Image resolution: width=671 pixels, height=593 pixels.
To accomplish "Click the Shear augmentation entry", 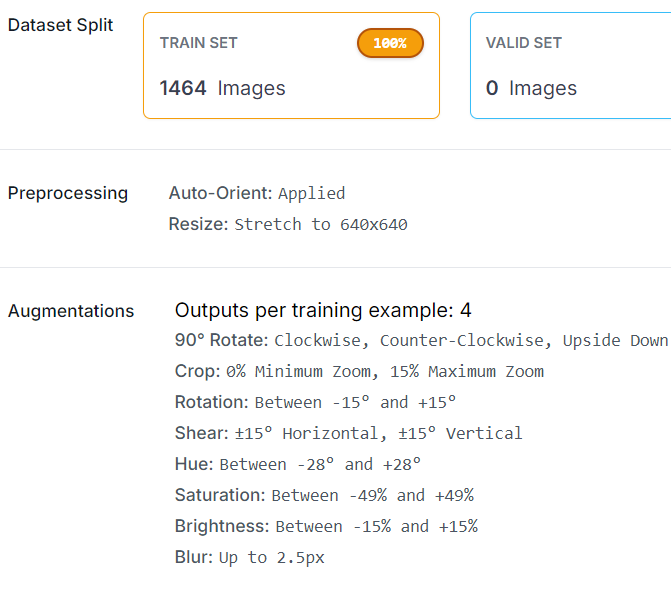I will tap(348, 433).
